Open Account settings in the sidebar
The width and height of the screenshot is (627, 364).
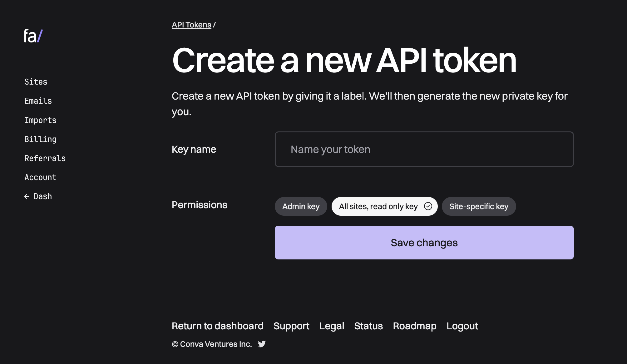[40, 177]
